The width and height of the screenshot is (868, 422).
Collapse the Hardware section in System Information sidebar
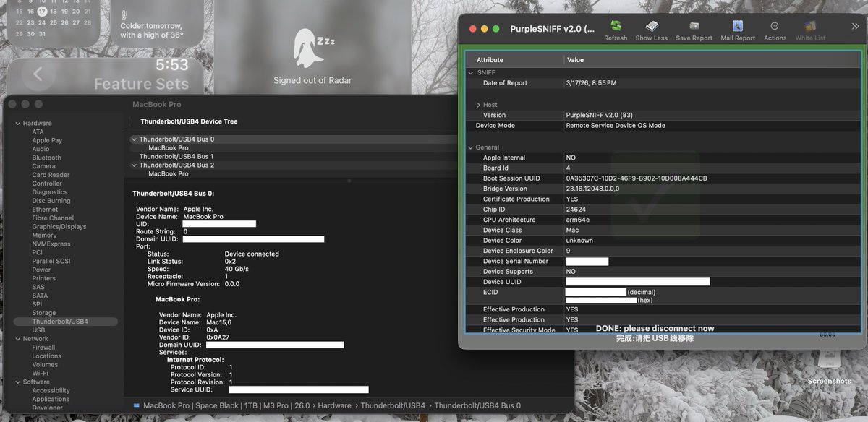(x=17, y=124)
